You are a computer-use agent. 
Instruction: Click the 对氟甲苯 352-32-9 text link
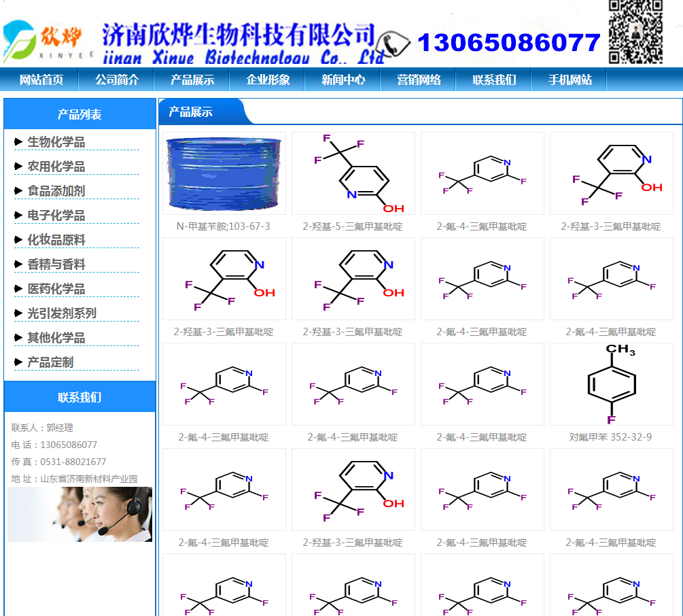pos(610,437)
